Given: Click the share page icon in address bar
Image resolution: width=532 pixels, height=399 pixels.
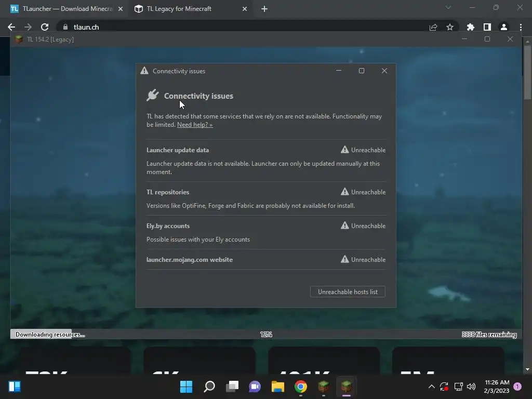Looking at the screenshot, I should tap(433, 27).
